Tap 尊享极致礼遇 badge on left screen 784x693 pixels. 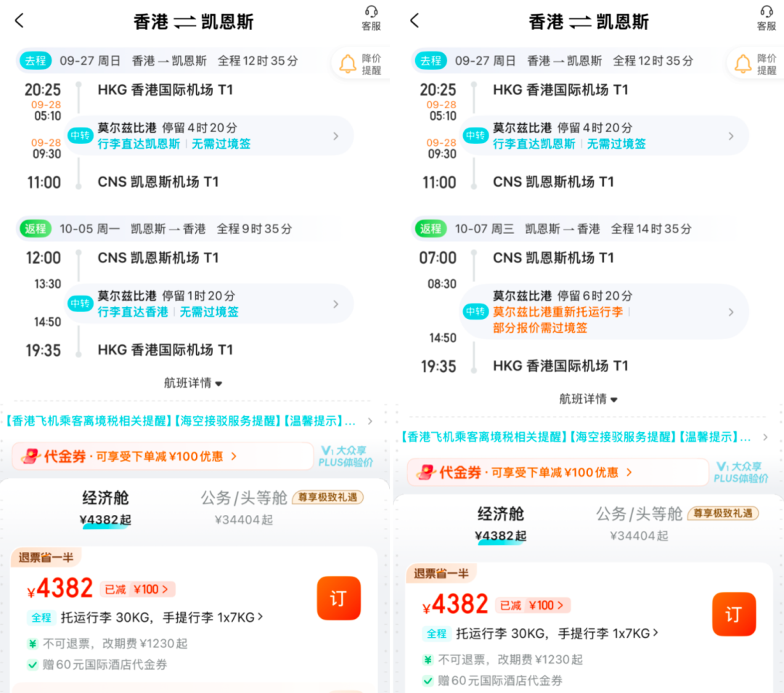coord(327,498)
